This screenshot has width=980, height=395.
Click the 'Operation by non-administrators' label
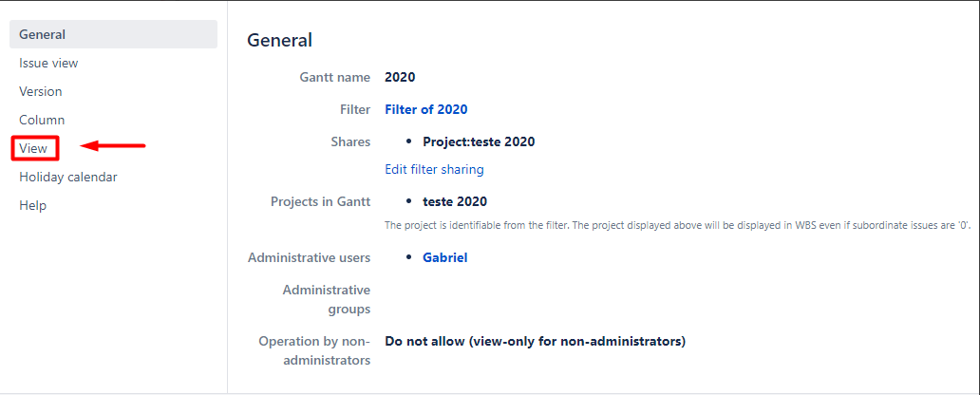[x=314, y=350]
